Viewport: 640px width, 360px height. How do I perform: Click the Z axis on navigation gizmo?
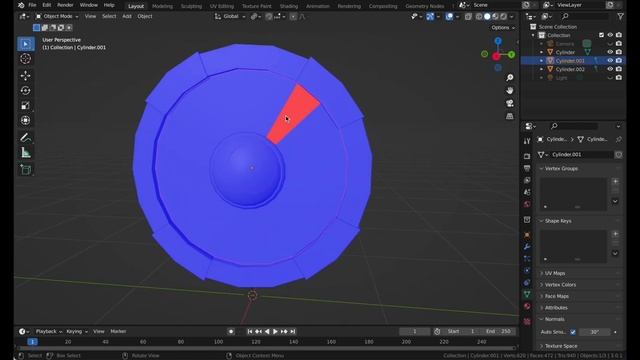click(x=498, y=41)
